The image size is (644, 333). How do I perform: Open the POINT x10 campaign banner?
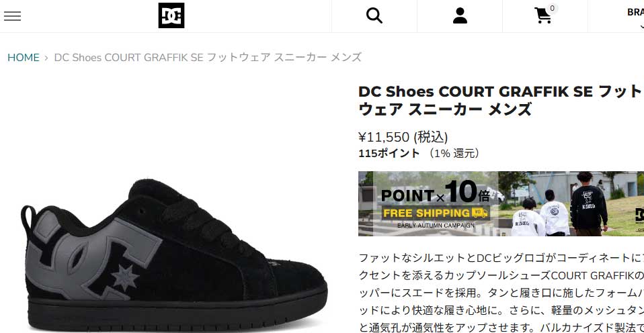(x=501, y=204)
